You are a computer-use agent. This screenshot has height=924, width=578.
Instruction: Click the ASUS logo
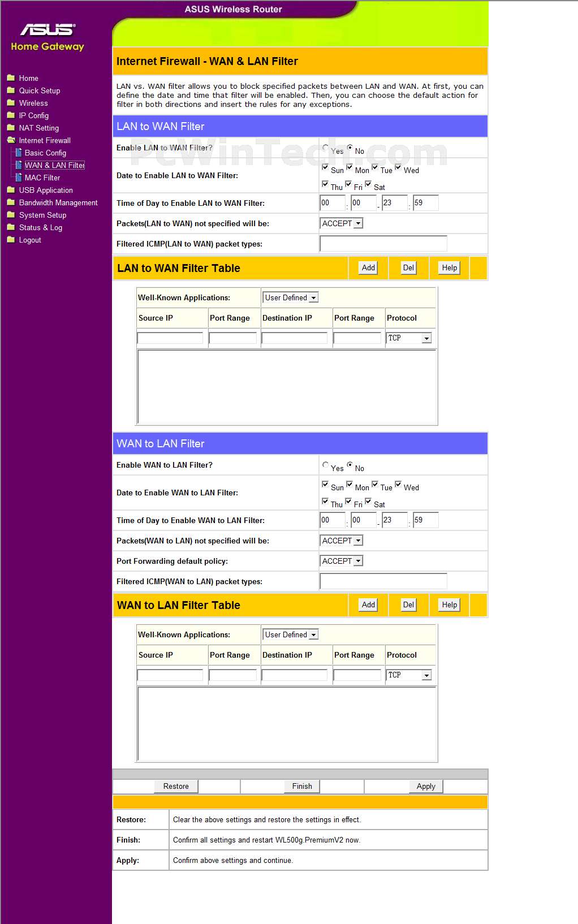[x=48, y=29]
